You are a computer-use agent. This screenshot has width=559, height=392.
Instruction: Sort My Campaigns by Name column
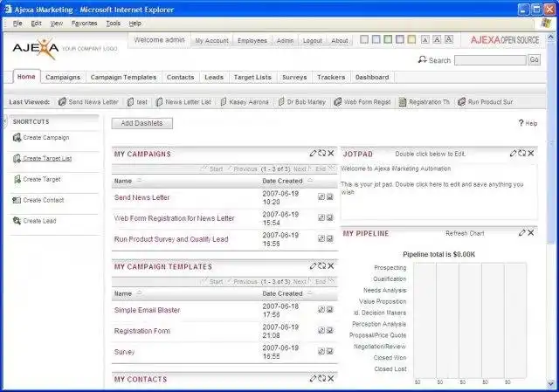click(x=122, y=181)
